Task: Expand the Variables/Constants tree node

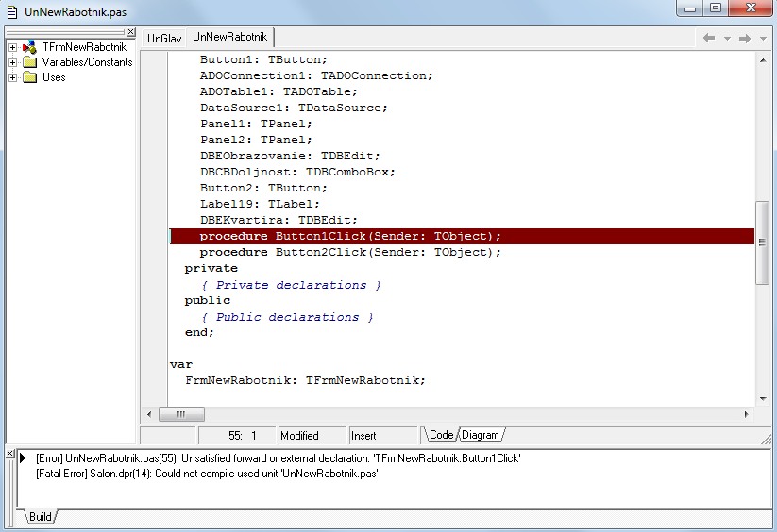Action: [13, 63]
